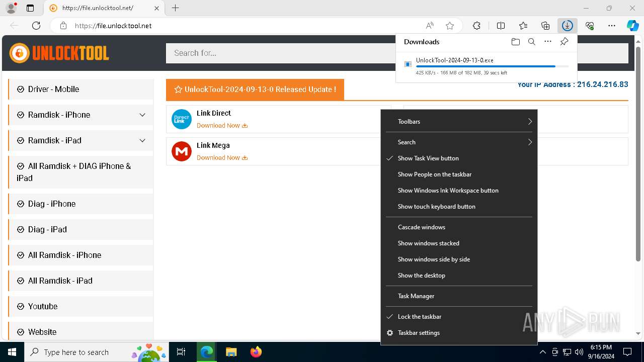Viewport: 644px width, 362px height.
Task: Expand the Ramdisk - iPhone section
Action: [142, 115]
